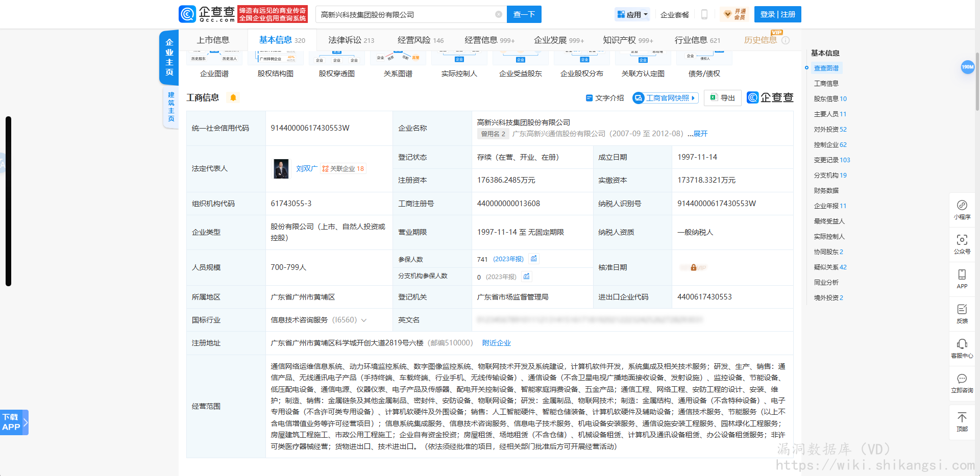The width and height of the screenshot is (980, 476).
Task: Switch to the 经营风险 tab
Action: coord(421,40)
